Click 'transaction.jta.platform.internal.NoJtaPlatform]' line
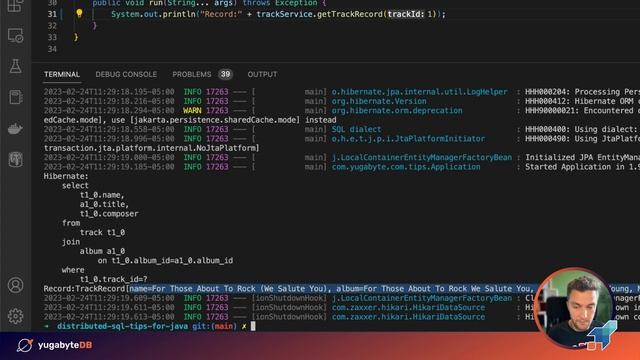Screen dimensions: 640x360 151,148
